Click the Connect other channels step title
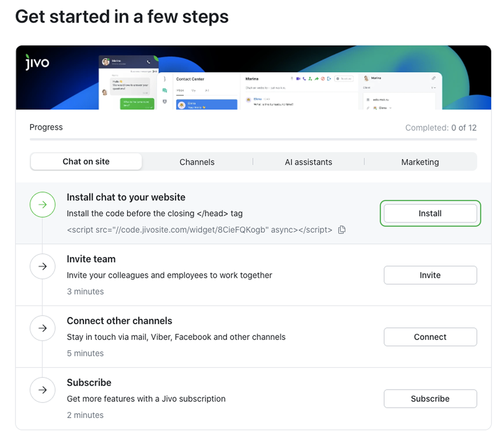 coord(119,321)
